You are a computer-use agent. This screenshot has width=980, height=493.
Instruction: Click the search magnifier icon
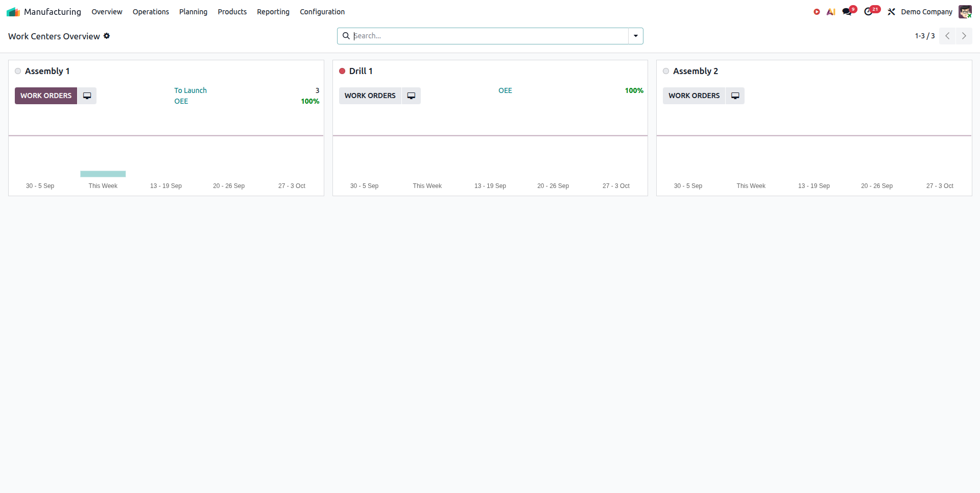pyautogui.click(x=346, y=36)
